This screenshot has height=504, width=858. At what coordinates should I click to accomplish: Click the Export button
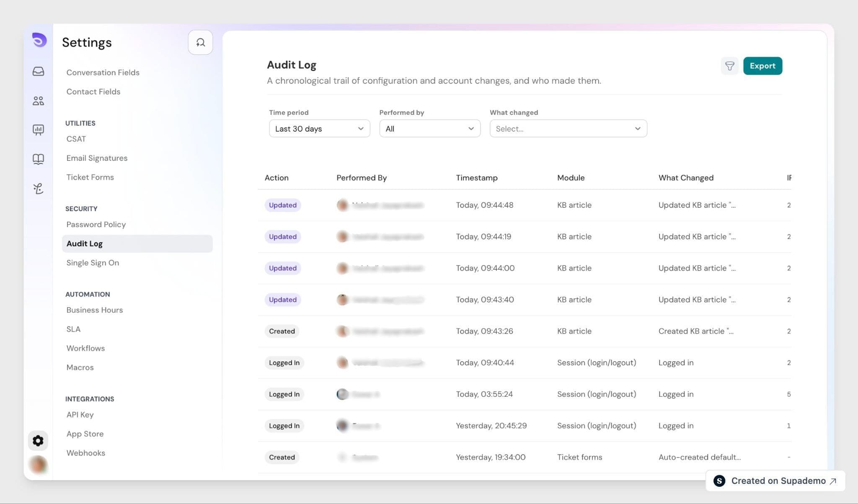click(762, 66)
